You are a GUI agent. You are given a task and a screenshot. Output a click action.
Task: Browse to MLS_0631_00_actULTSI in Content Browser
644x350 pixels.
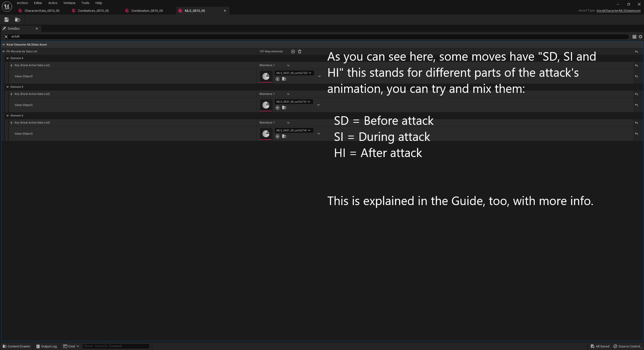click(x=284, y=107)
